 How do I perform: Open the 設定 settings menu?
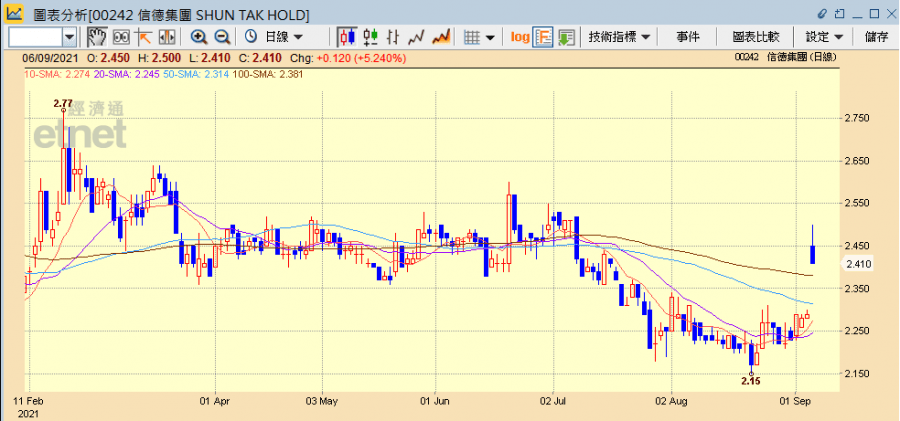click(825, 37)
